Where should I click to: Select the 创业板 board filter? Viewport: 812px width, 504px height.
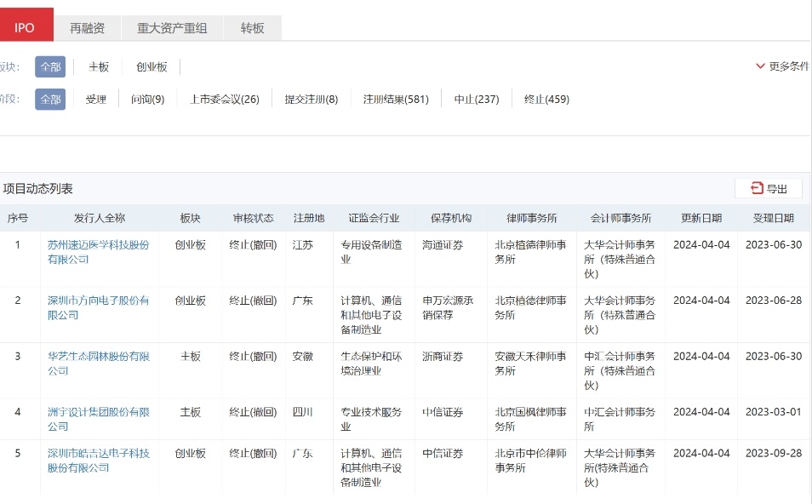point(150,66)
